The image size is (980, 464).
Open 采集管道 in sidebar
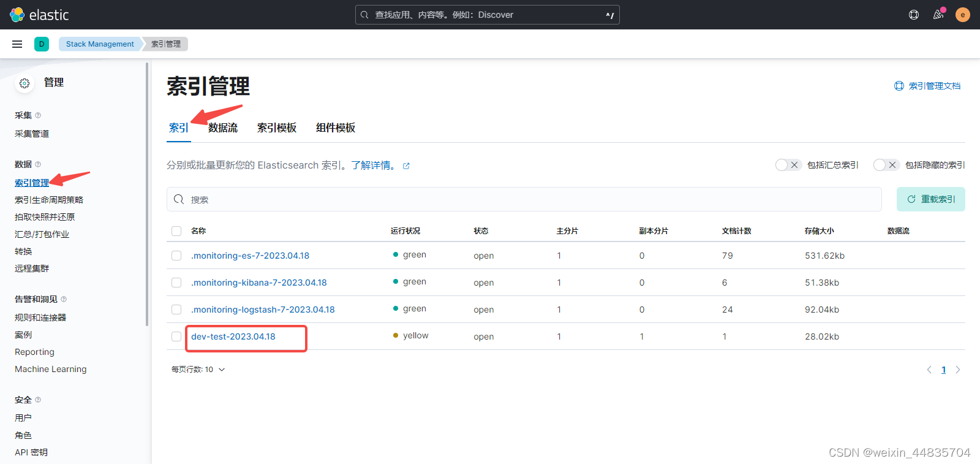pos(32,134)
